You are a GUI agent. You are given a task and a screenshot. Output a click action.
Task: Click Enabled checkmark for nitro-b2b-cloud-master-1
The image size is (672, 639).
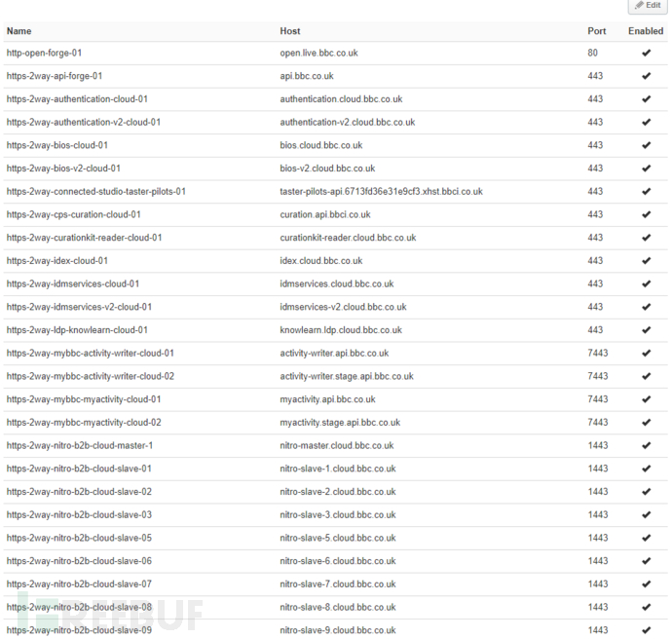pyautogui.click(x=647, y=446)
